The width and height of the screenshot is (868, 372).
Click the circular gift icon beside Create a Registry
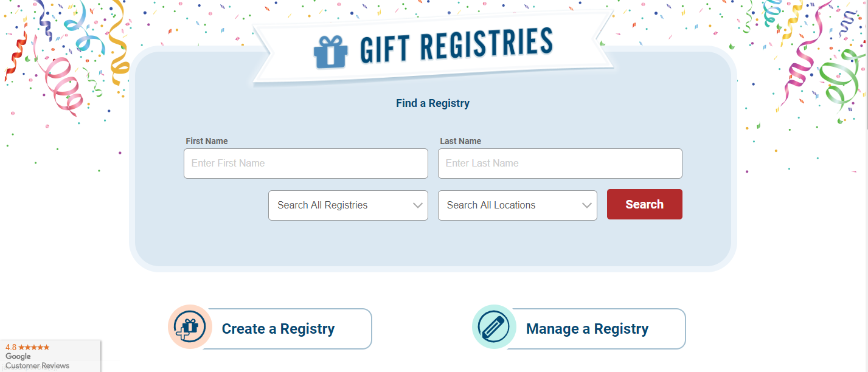click(x=189, y=328)
